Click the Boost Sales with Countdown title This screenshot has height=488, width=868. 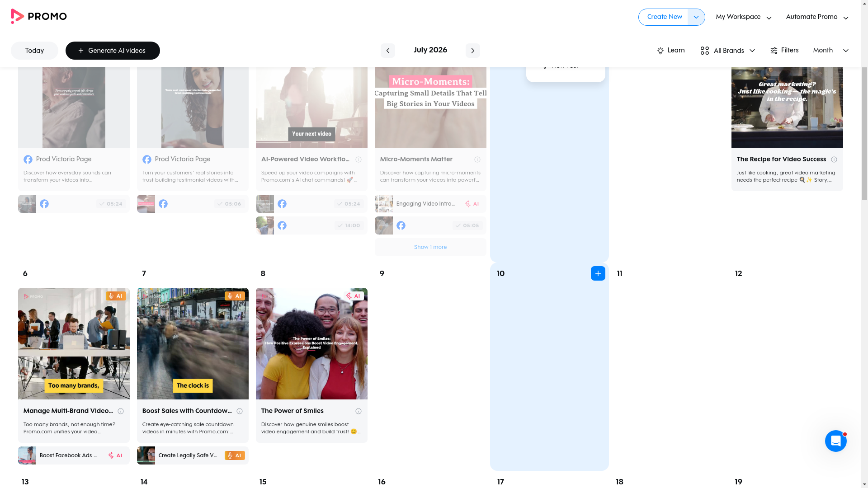[x=187, y=411]
